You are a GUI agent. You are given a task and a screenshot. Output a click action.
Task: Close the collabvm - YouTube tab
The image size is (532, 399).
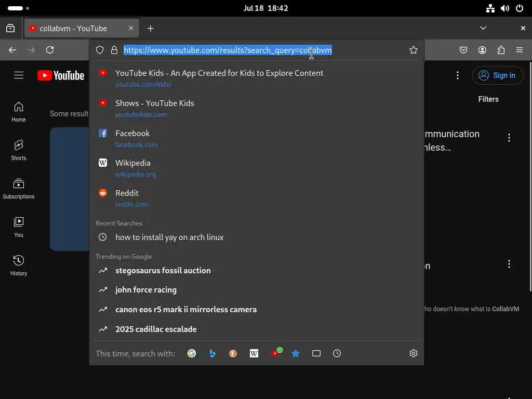[130, 28]
